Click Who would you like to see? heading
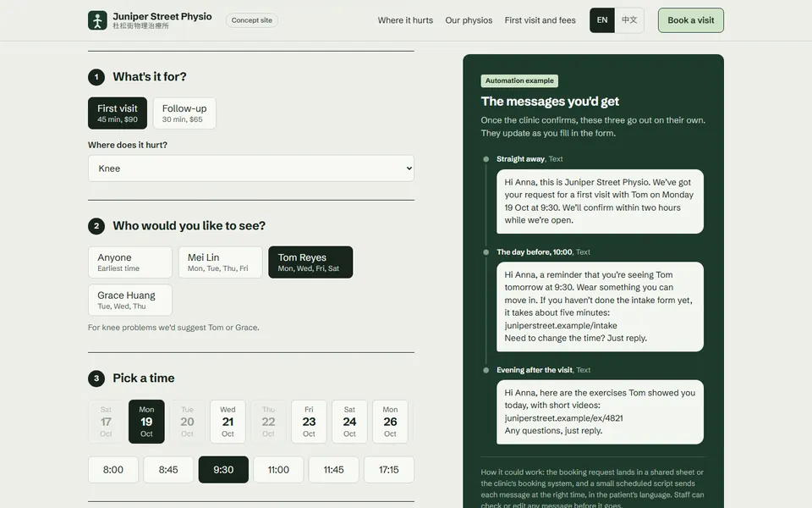 pyautogui.click(x=189, y=225)
